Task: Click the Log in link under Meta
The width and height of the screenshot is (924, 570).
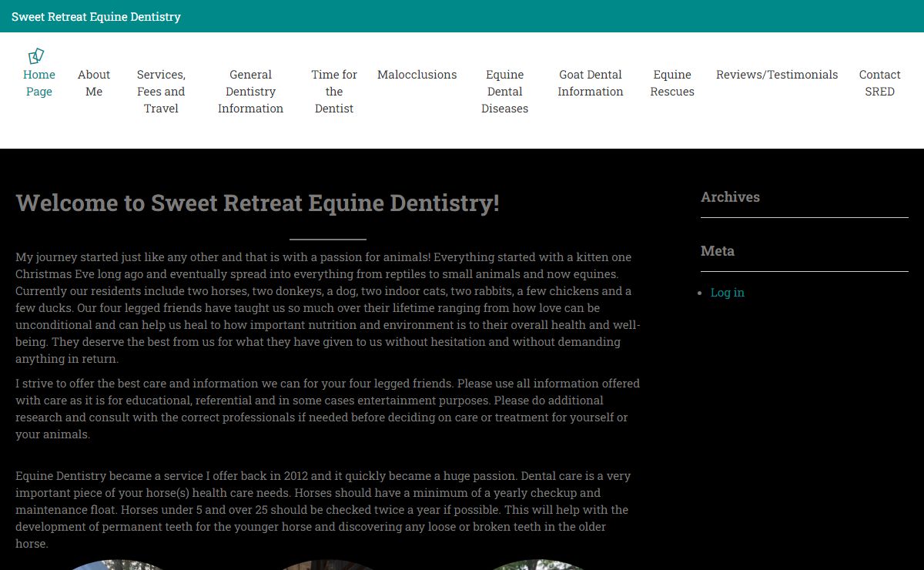Action: pos(728,293)
